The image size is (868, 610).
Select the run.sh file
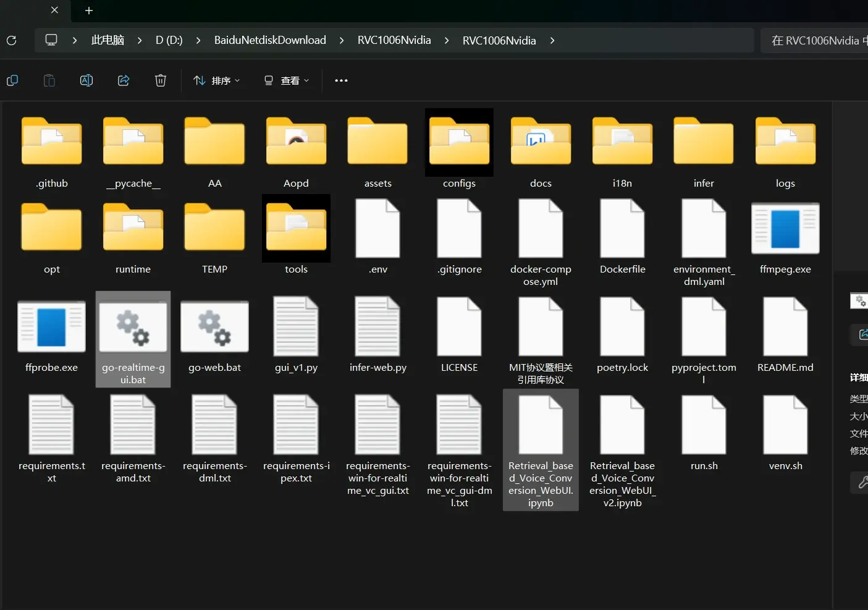(x=704, y=434)
